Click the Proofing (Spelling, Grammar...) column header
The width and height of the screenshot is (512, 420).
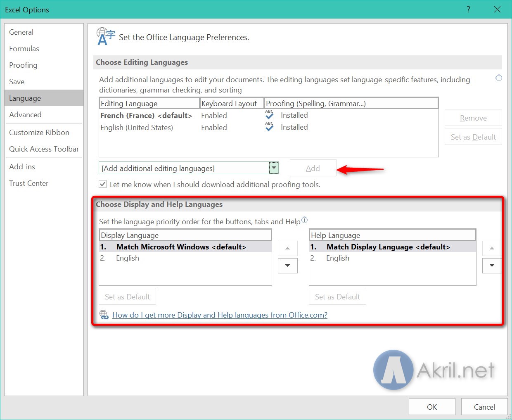point(351,103)
